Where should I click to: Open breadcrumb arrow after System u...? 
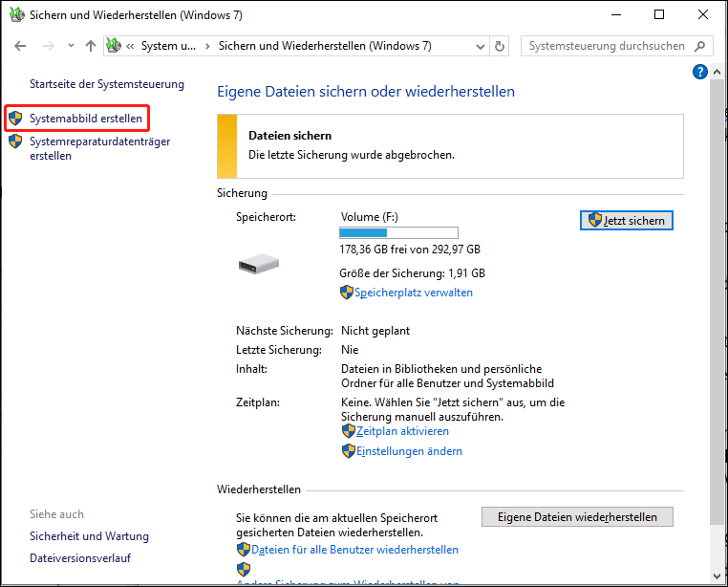click(x=207, y=46)
